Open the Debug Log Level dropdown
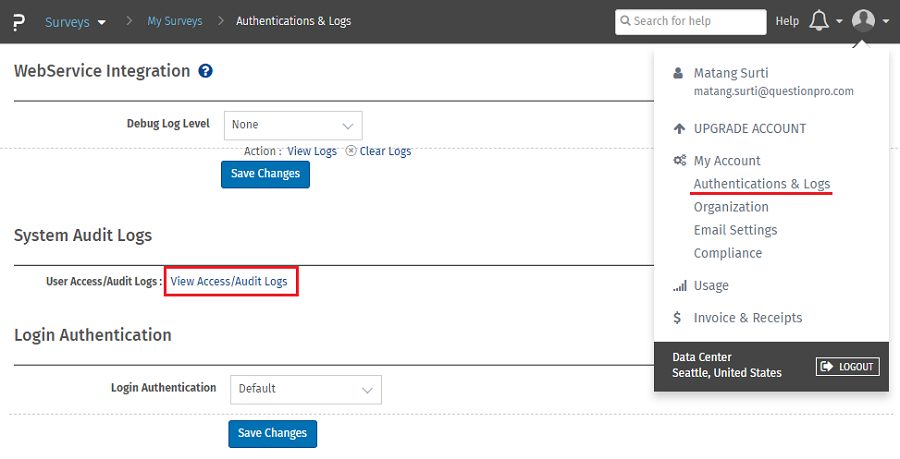 tap(292, 125)
